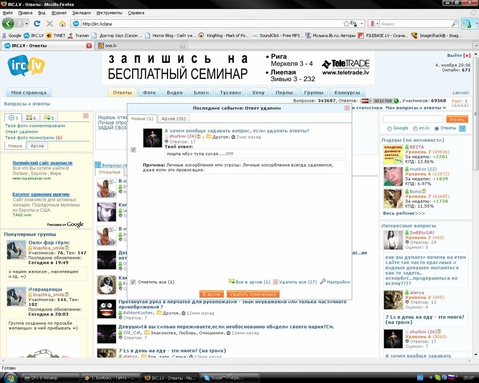Reload the page with Firefox refresh icon
479x383 pixels.
tap(37, 24)
